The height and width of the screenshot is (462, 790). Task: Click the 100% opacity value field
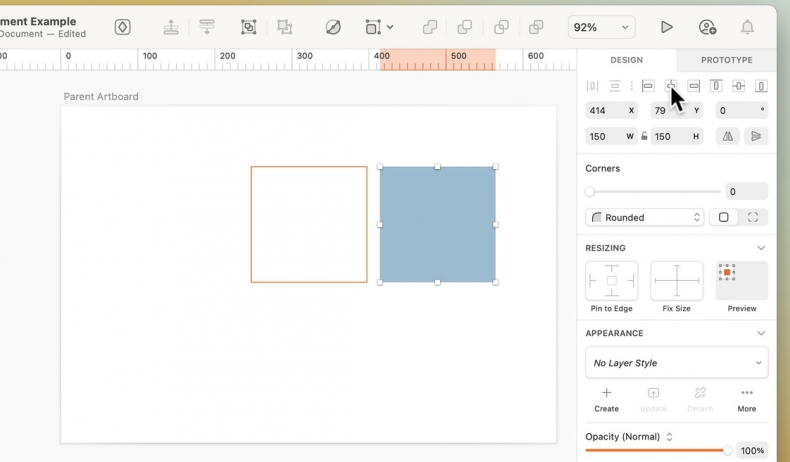pos(752,450)
